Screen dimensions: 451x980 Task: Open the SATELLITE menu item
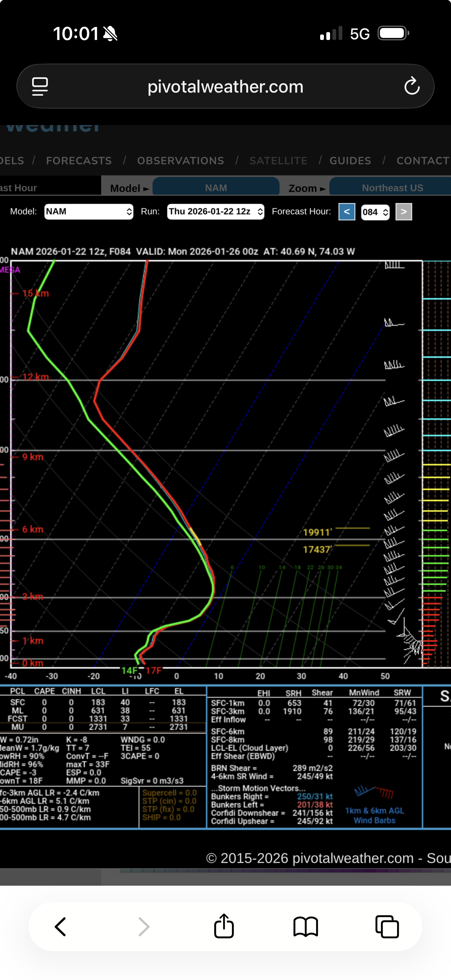pyautogui.click(x=278, y=161)
